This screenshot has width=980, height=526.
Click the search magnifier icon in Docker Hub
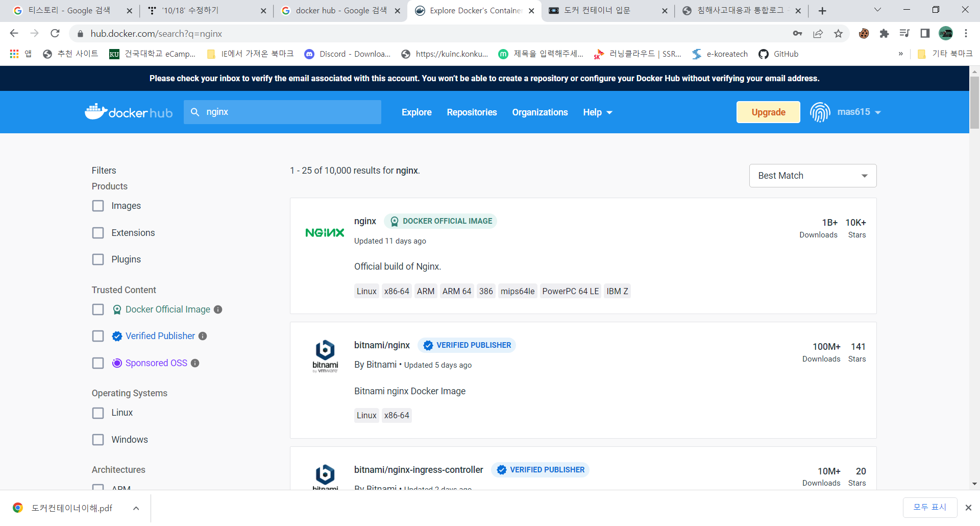click(x=195, y=112)
